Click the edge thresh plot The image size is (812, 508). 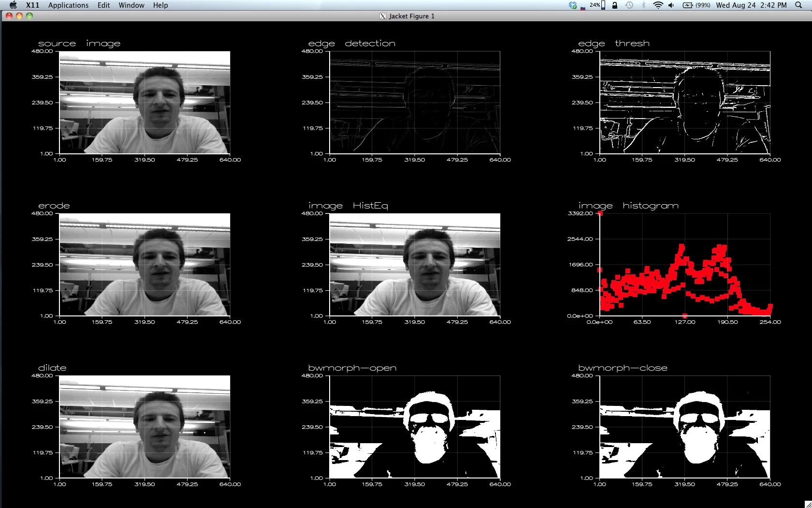685,102
